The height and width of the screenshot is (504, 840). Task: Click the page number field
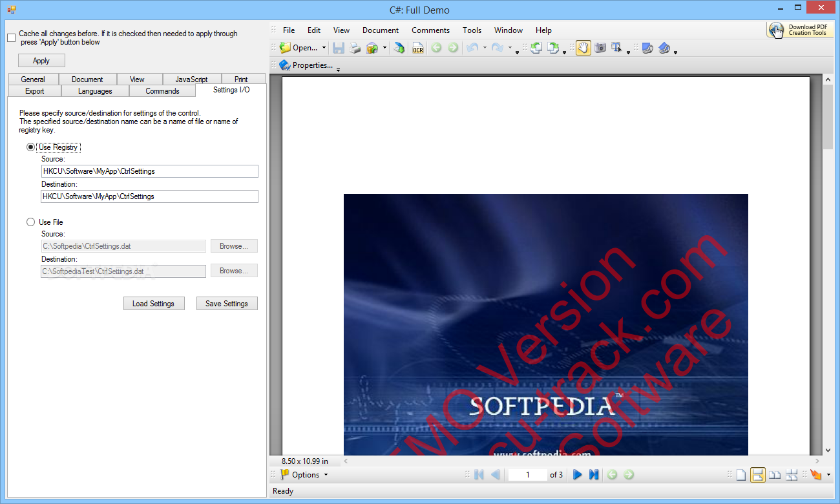pos(527,475)
